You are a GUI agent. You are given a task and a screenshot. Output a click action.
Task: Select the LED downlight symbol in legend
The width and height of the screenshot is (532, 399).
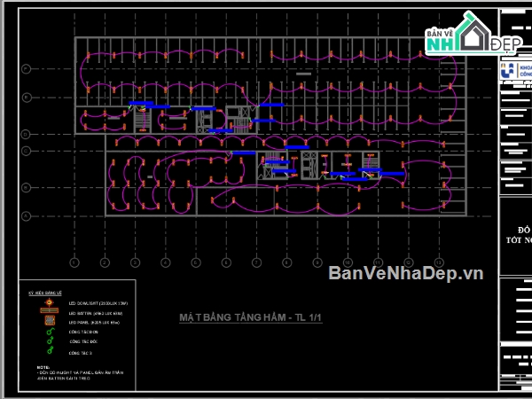tap(49, 302)
